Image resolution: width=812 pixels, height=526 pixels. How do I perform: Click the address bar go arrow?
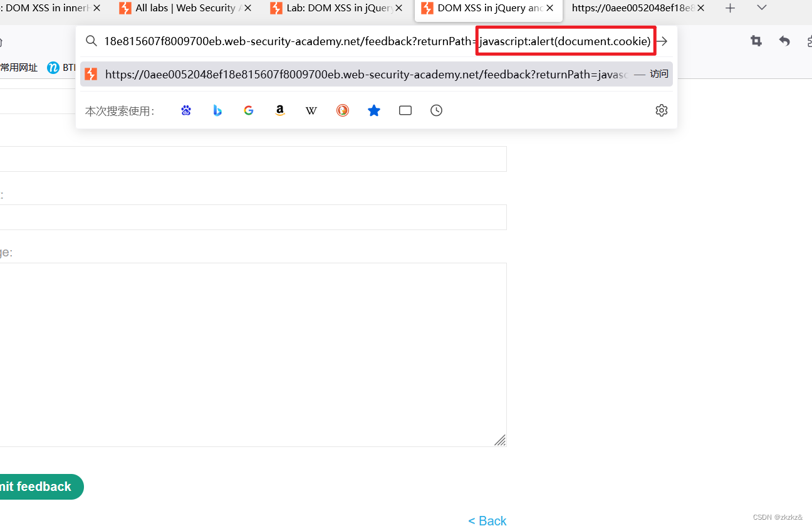(x=662, y=41)
